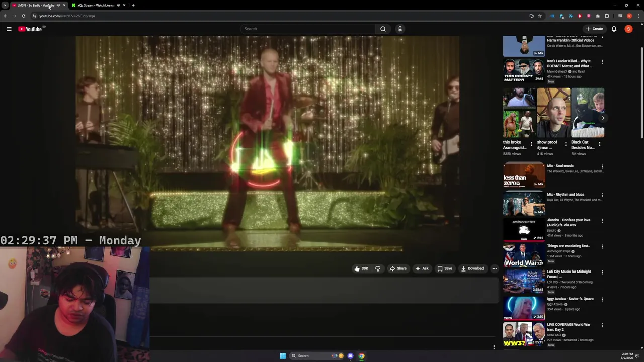Click the Download button
Screen dimensions: 644x362
pyautogui.click(x=472, y=268)
